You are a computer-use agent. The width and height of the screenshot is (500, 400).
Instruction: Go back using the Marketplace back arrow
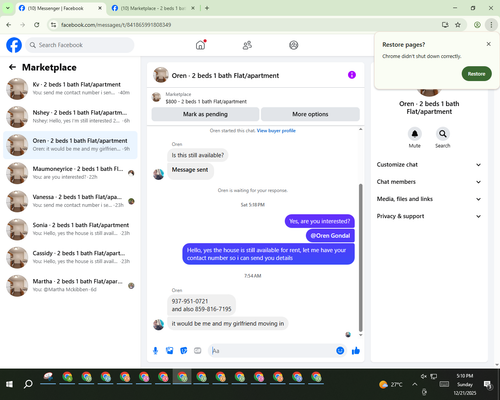[x=12, y=67]
